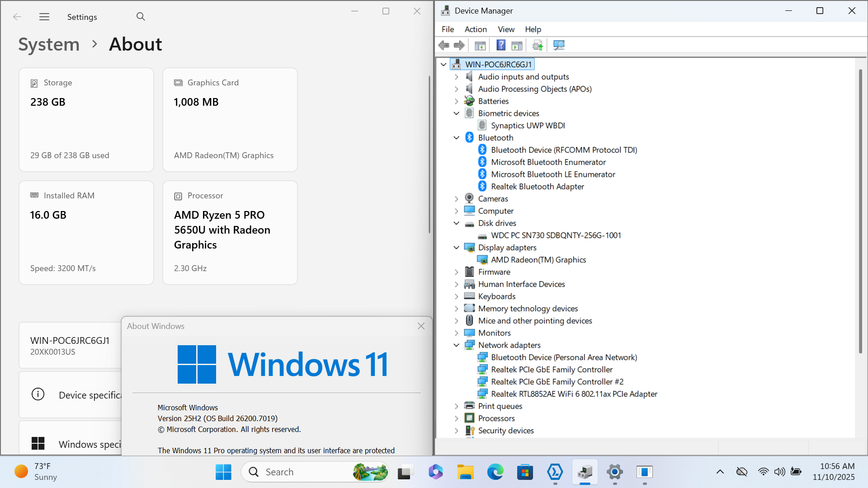Click the Back arrow in the Device Manager toolbar
Image resolution: width=868 pixels, height=488 pixels.
444,45
